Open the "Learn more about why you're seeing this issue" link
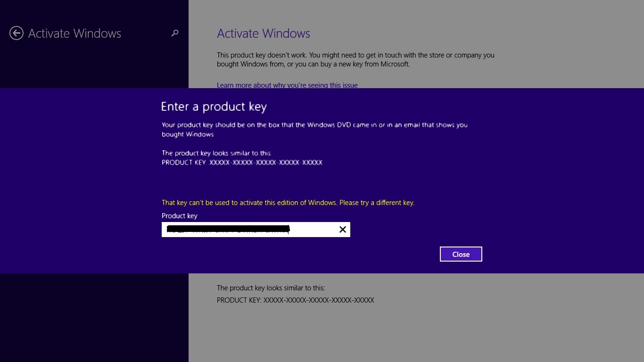The width and height of the screenshot is (644, 362). pyautogui.click(x=287, y=85)
